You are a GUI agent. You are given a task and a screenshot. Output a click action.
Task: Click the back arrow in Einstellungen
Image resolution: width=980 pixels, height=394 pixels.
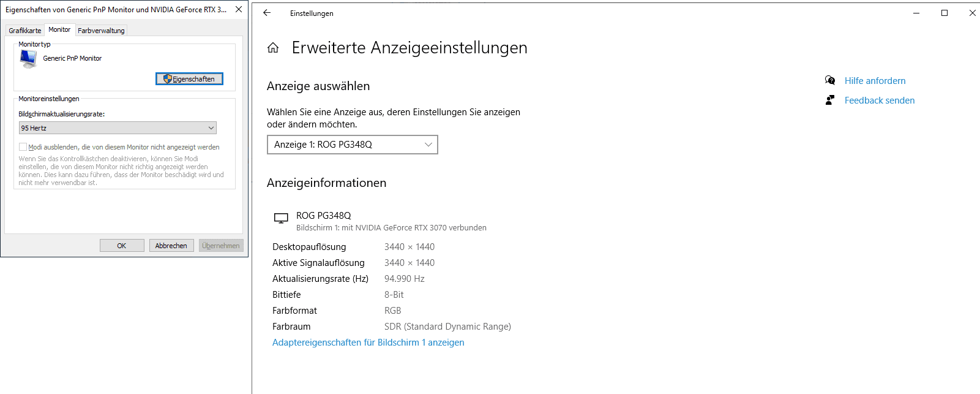click(x=267, y=13)
